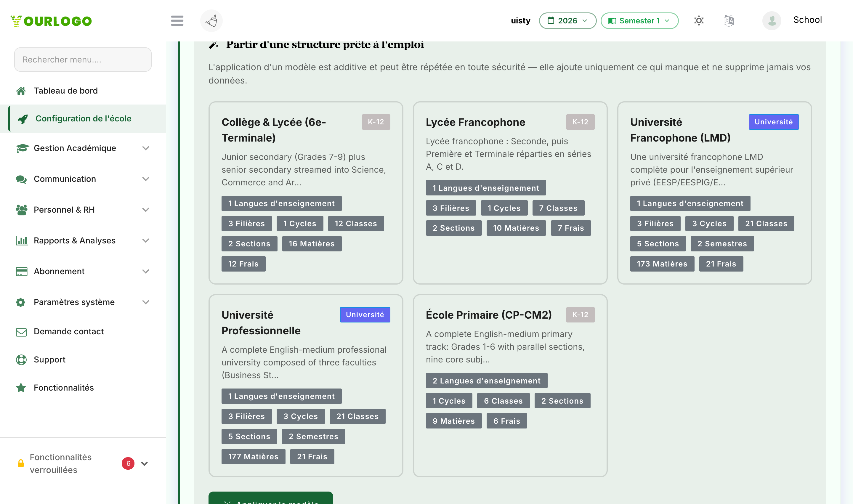Click the magic wand section heading icon
The height and width of the screenshot is (504, 853).
213,45
